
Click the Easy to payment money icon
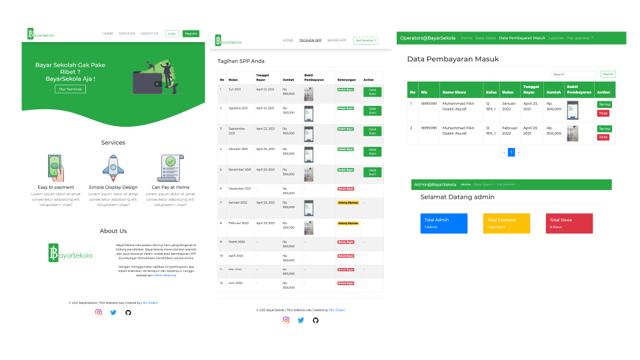pos(56,168)
